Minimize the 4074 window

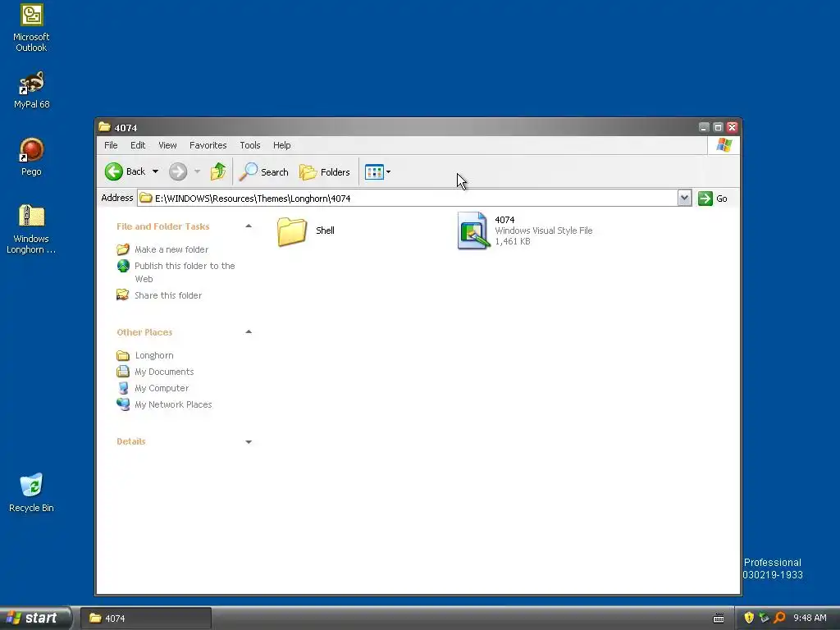point(704,127)
